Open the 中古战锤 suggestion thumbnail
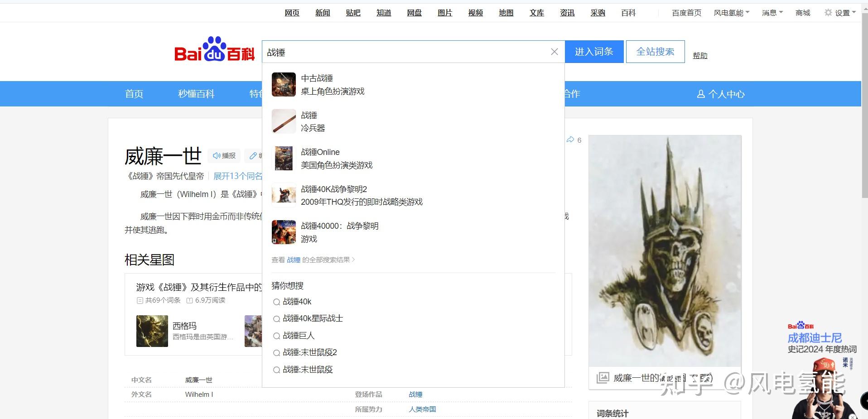Image resolution: width=868 pixels, height=419 pixels. (x=284, y=84)
